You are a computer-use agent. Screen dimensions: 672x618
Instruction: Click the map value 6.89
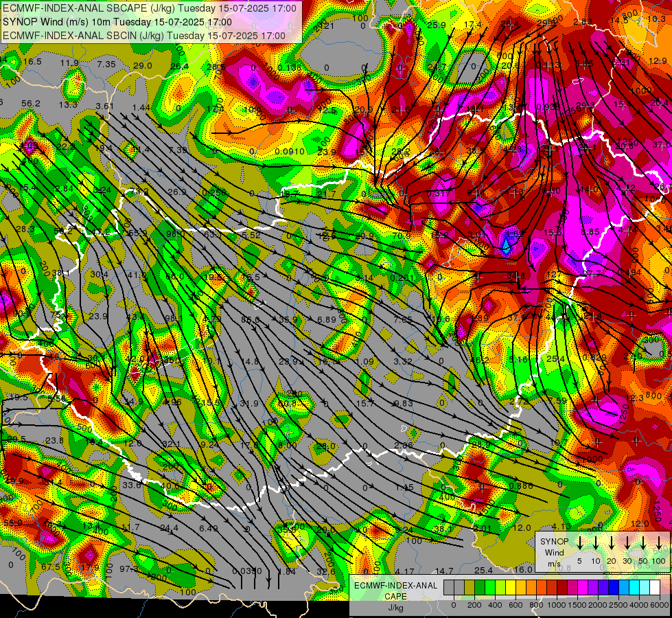click(x=327, y=319)
